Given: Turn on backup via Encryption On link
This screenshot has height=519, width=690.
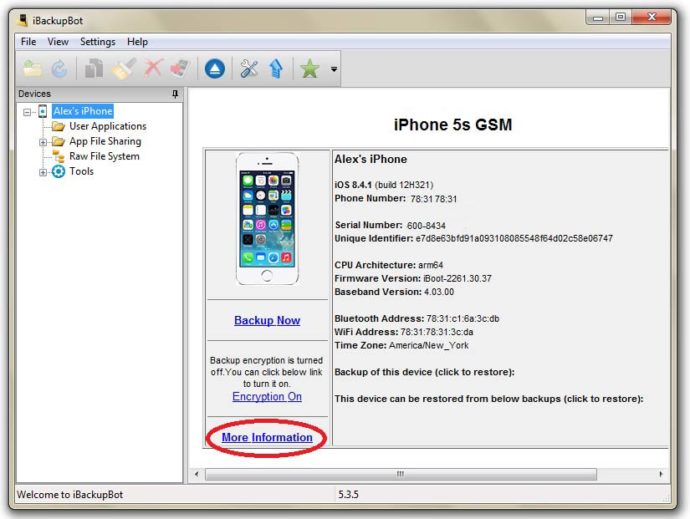Looking at the screenshot, I should click(267, 397).
